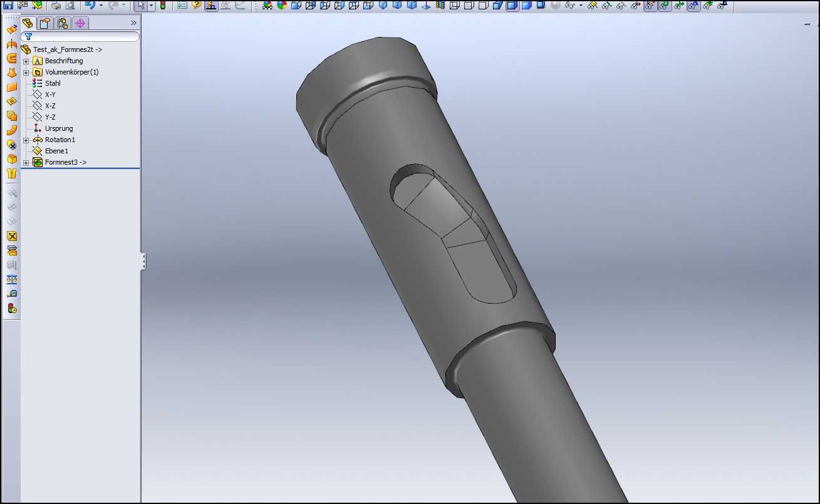Click the Ruled Surface icon in left toolbar

[11, 130]
